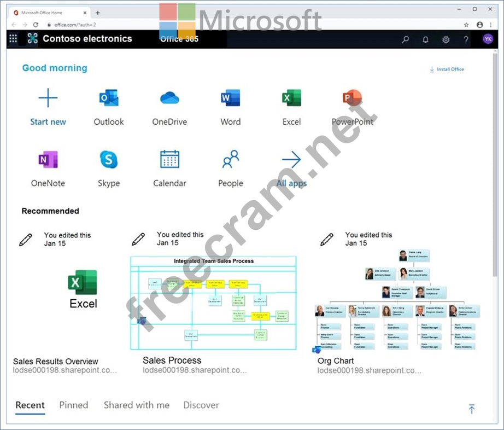Open a new browser tab

(x=98, y=13)
